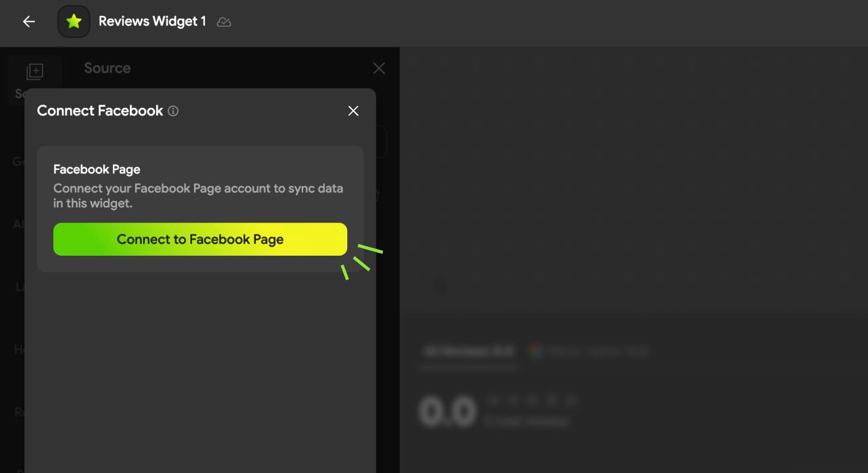Click the Connect Facebook dialog title
The width and height of the screenshot is (868, 473).
100,110
